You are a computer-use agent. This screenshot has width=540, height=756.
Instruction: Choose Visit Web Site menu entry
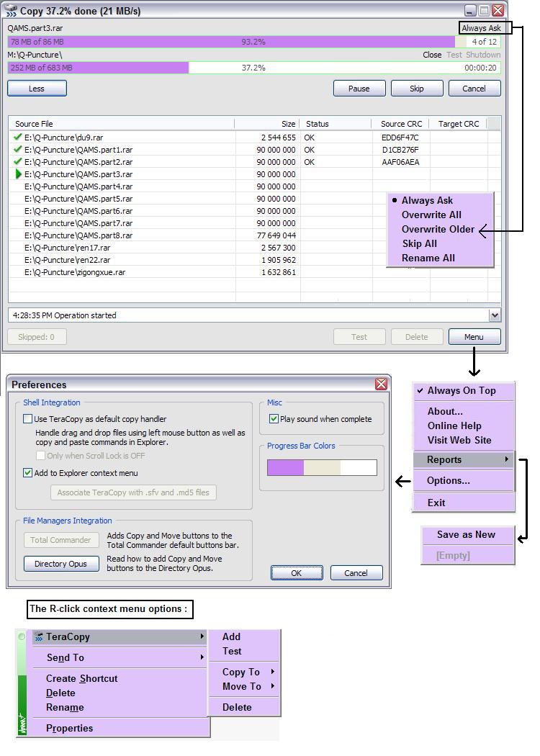[x=459, y=440]
